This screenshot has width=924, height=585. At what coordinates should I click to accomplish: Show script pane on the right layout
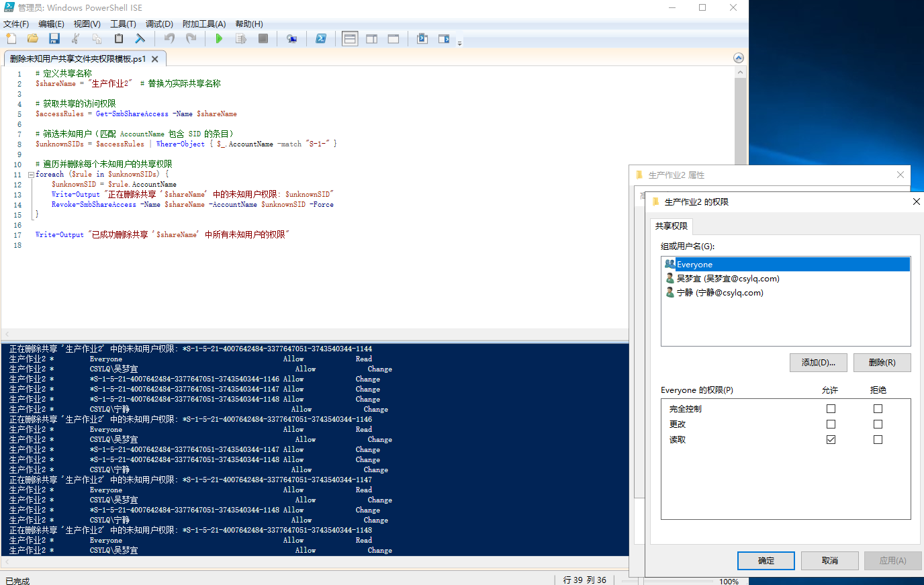pyautogui.click(x=372, y=39)
